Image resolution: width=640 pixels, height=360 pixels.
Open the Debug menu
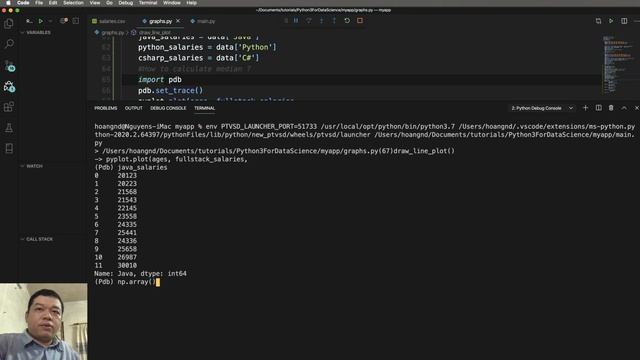(126, 3)
